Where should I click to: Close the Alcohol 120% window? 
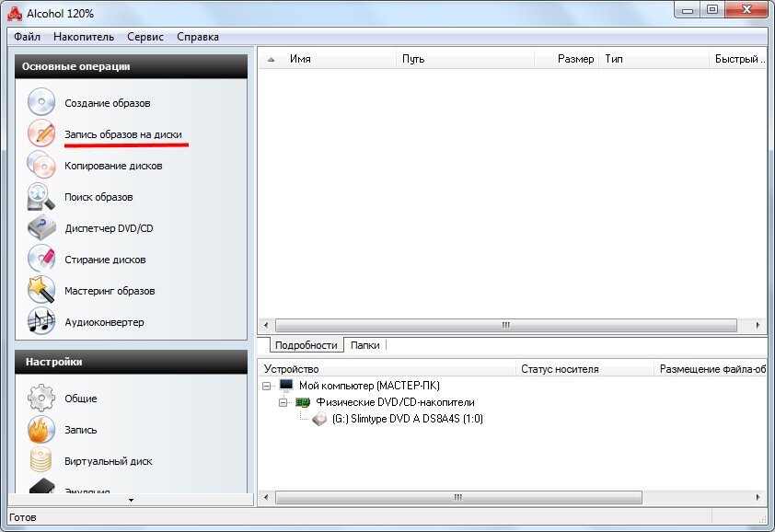point(746,10)
